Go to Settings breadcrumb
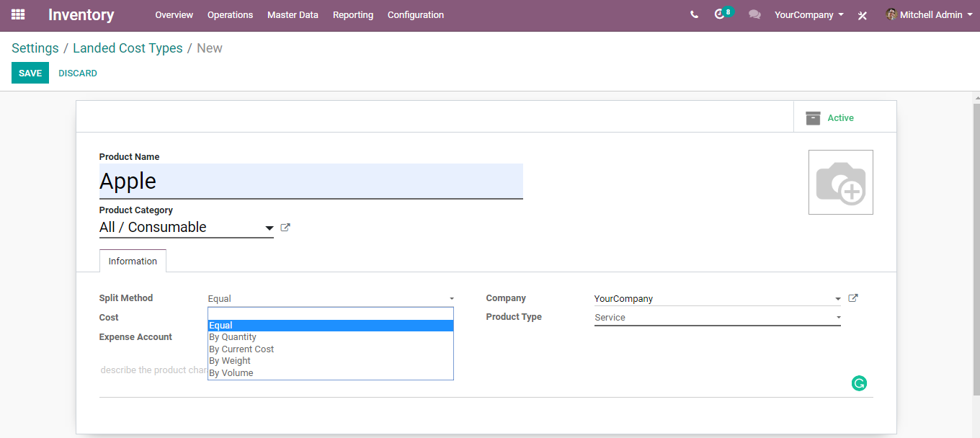 35,48
